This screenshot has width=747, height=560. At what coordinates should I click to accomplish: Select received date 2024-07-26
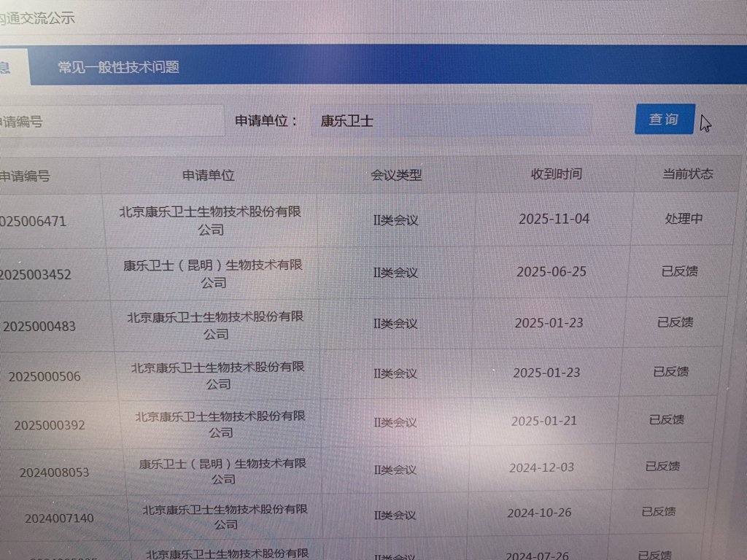point(537,555)
